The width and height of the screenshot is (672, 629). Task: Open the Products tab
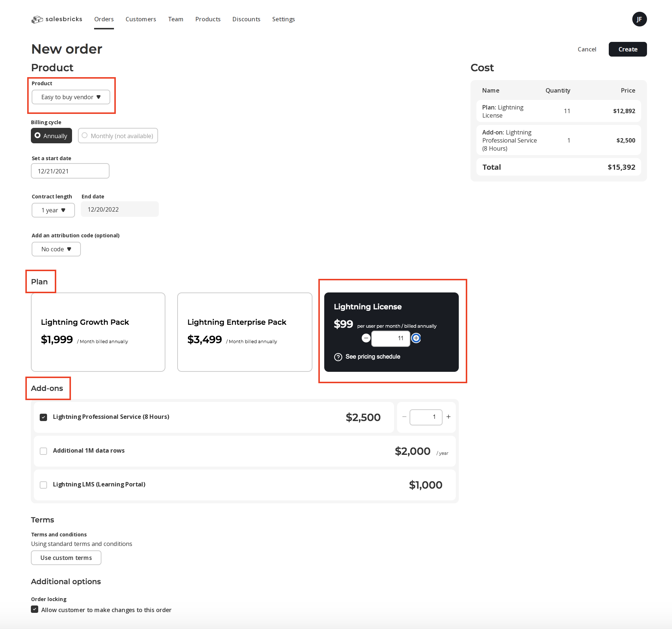208,19
